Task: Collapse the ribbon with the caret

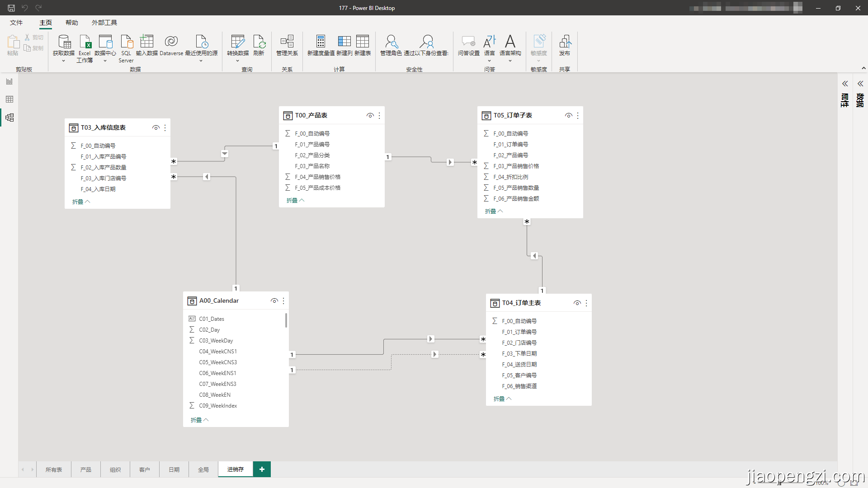Action: [x=863, y=68]
